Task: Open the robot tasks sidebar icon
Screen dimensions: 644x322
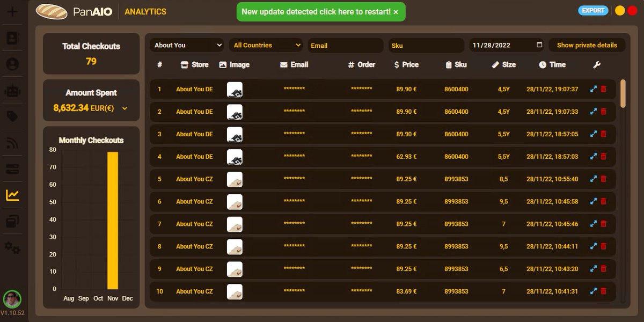Action: 12,90
